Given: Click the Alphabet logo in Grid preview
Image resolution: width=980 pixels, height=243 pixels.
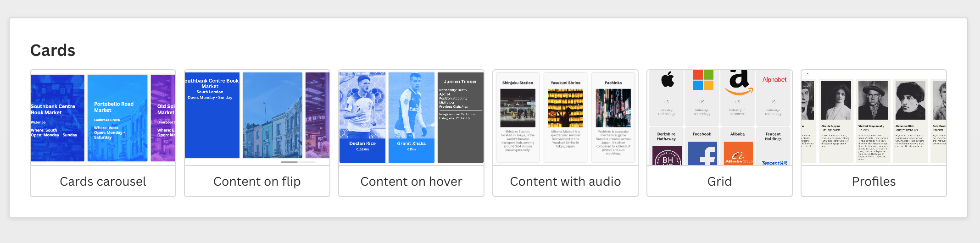Looking at the screenshot, I should (x=774, y=80).
